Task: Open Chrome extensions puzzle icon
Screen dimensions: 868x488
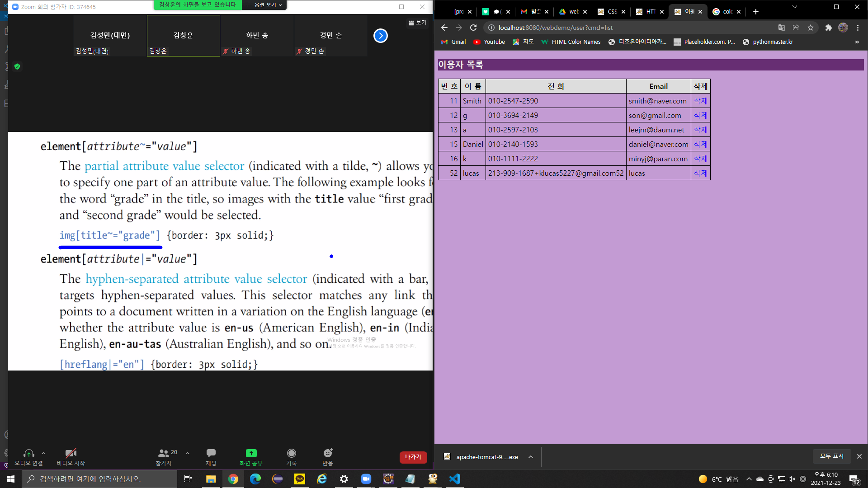Action: 828,28
